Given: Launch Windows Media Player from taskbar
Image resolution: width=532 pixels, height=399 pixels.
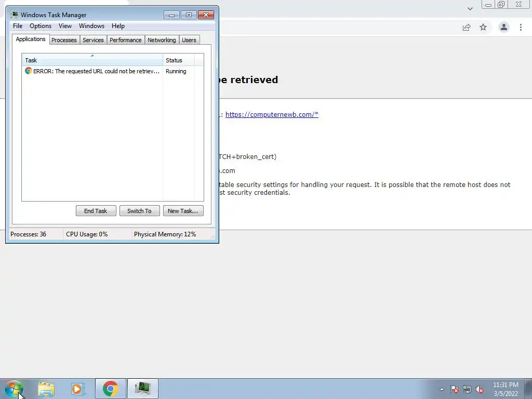Looking at the screenshot, I should 77,389.
